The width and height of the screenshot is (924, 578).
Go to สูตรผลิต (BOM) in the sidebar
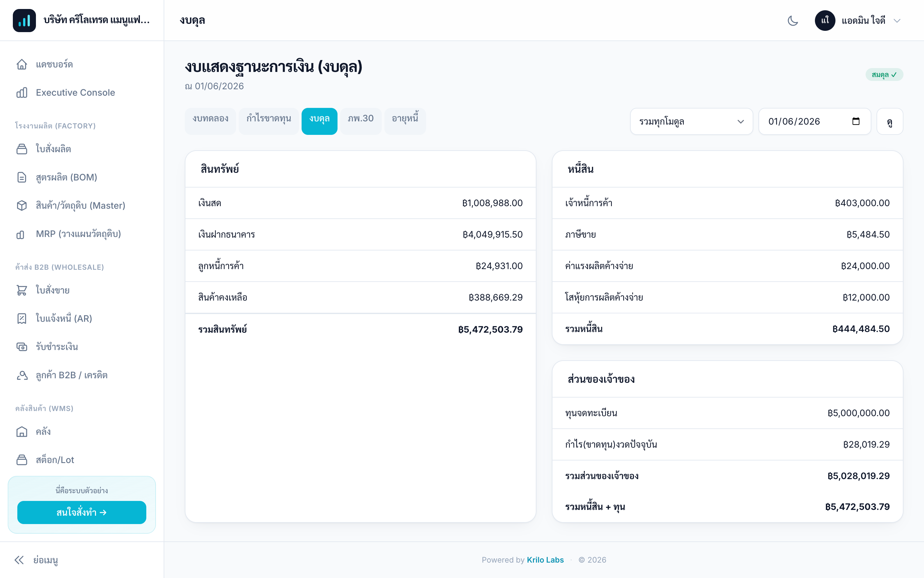82,177
